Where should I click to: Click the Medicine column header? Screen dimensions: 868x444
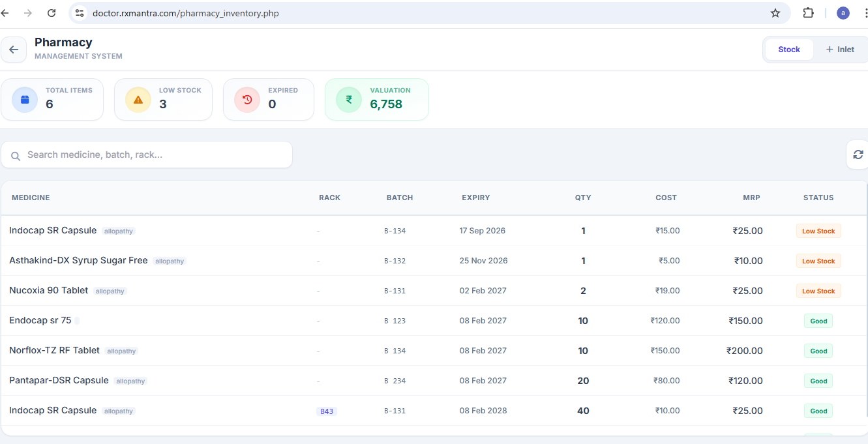[31, 198]
